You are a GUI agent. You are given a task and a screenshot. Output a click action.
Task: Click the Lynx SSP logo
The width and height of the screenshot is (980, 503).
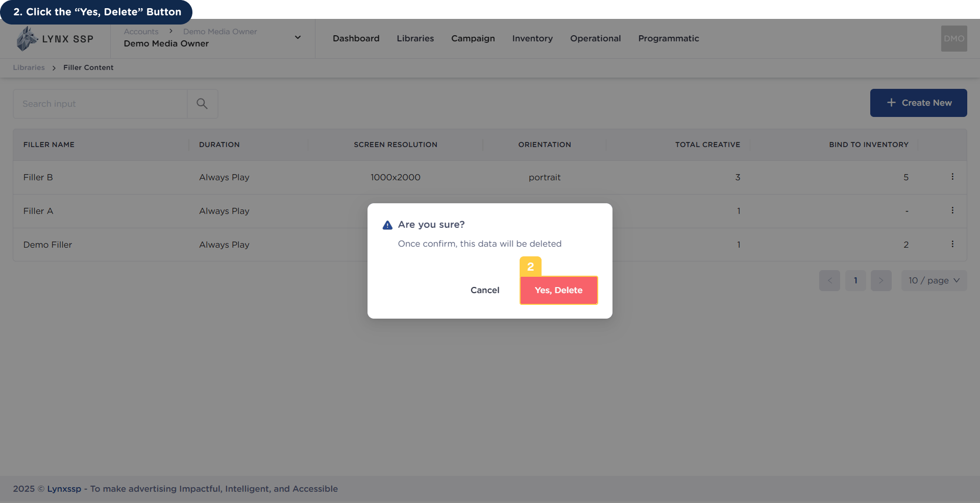[x=55, y=39]
